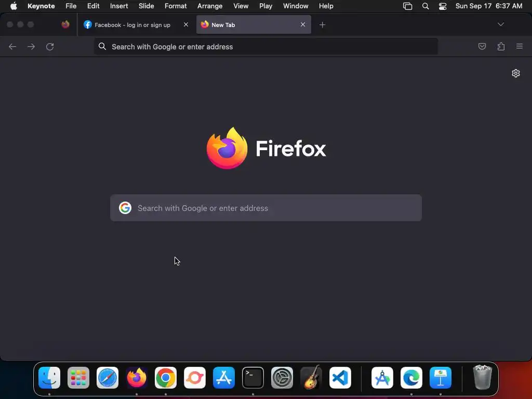Open the Window menu
Screen dimensions: 532x399
[296, 6]
